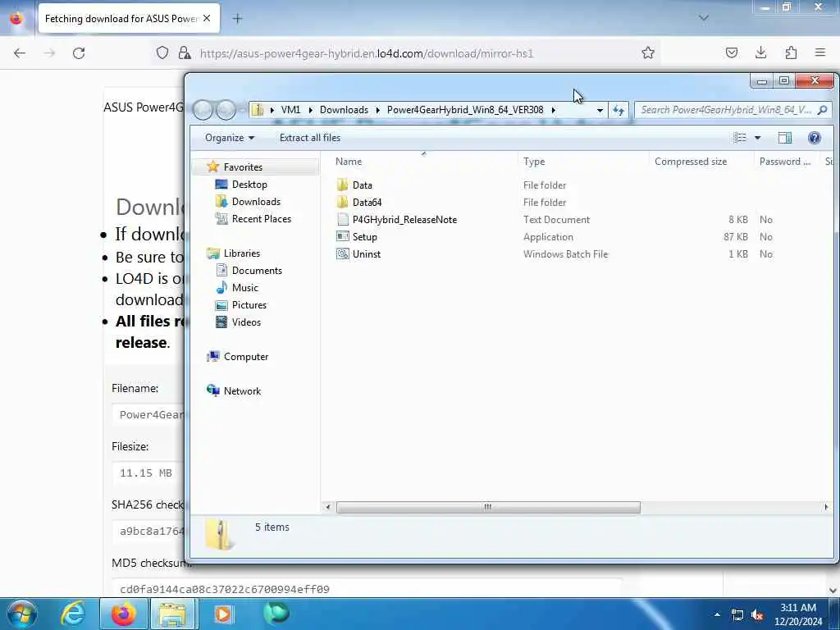The height and width of the screenshot is (630, 840).
Task: Sort by Compressed size column header
Action: pyautogui.click(x=691, y=162)
